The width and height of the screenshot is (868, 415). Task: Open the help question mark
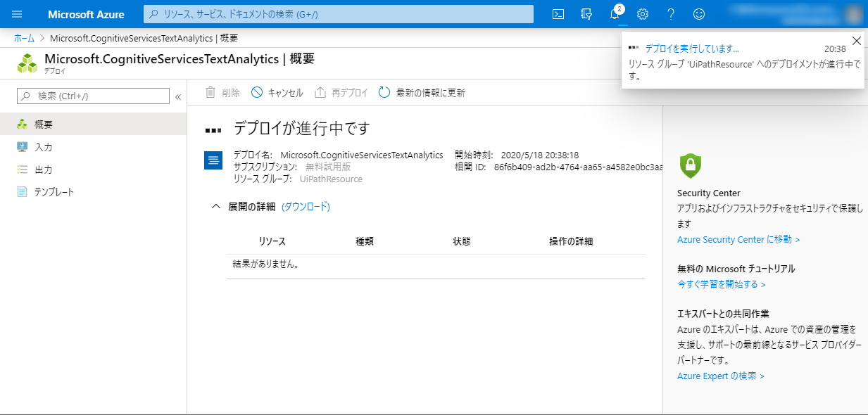tap(671, 14)
